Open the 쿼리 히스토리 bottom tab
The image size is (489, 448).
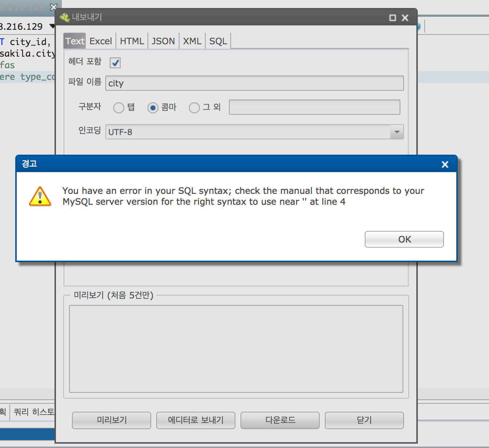[x=33, y=411]
